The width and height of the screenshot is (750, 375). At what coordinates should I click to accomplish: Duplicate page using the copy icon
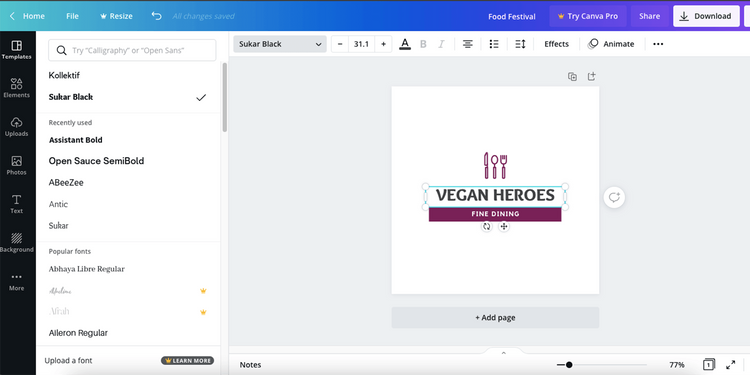click(x=572, y=77)
